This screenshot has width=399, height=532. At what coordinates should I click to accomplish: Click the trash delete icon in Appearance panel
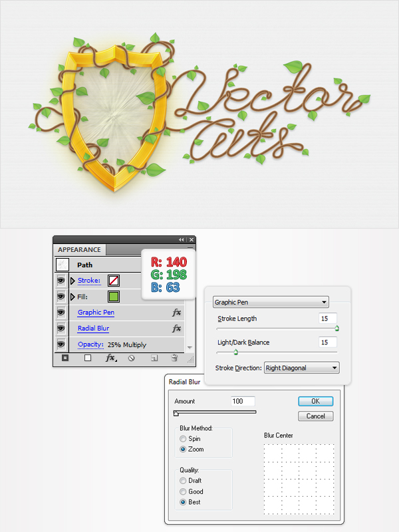point(174,358)
